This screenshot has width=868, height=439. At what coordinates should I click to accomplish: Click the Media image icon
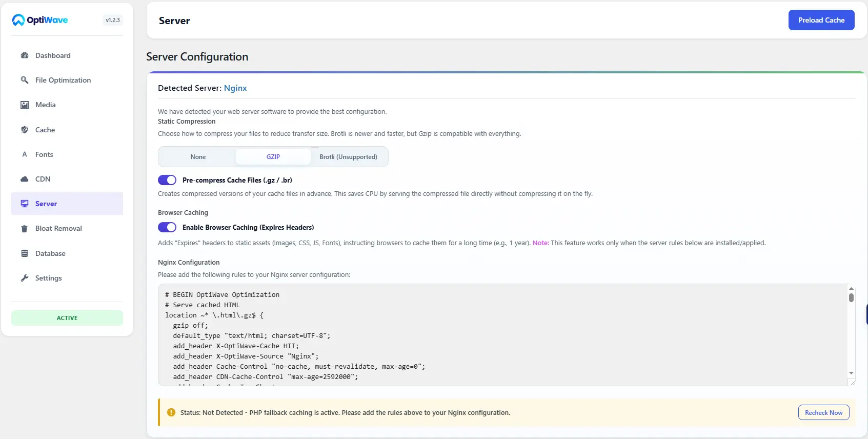point(24,105)
